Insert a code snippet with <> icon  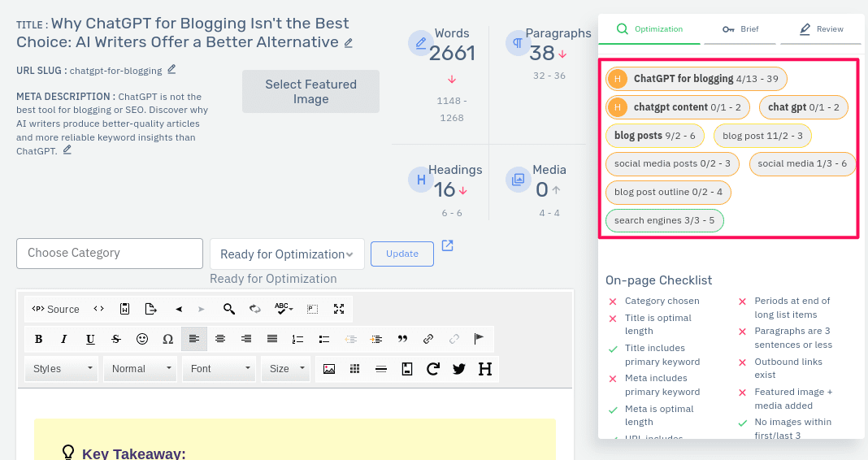point(98,309)
